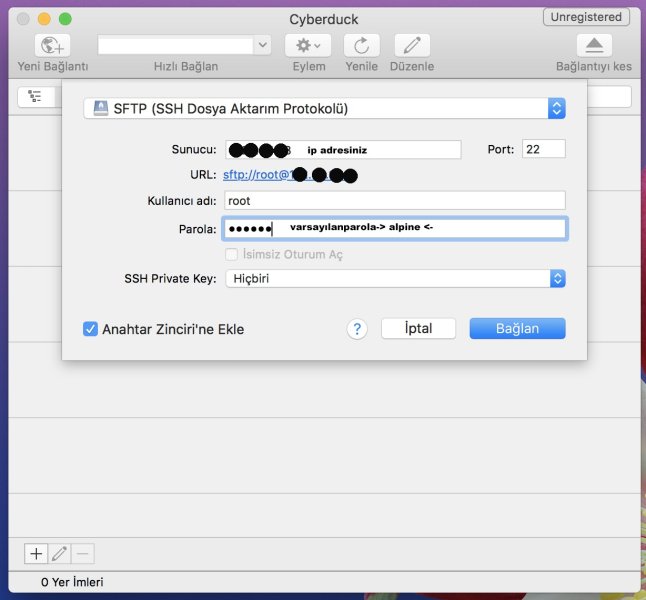This screenshot has width=646, height=600.
Task: Expand the Hızlı Bağlan dropdown arrow
Action: pos(262,45)
